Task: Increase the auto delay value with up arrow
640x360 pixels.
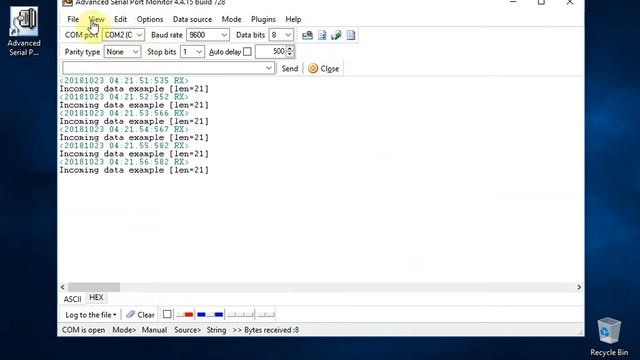Action: [x=290, y=49]
